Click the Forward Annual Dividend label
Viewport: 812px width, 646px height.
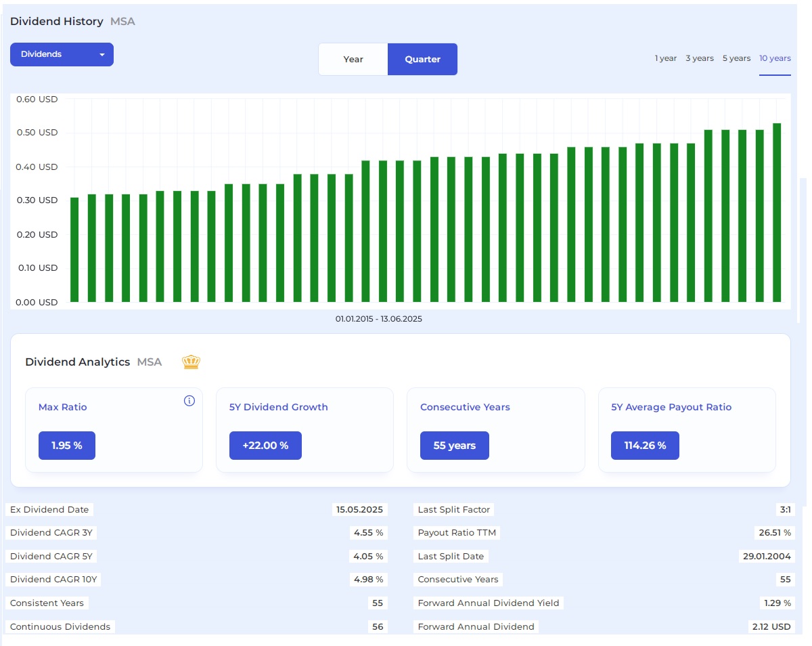click(476, 626)
